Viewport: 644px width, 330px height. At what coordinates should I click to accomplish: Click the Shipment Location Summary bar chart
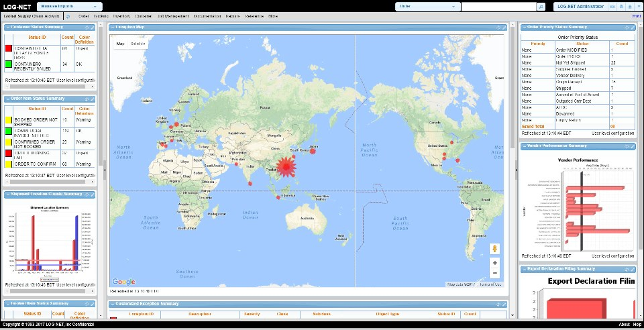(50, 241)
